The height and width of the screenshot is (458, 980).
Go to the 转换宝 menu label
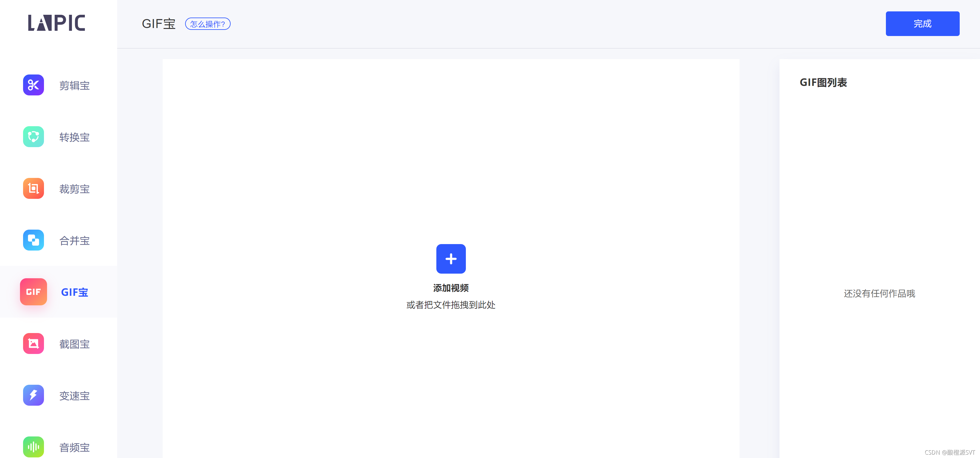coord(74,137)
